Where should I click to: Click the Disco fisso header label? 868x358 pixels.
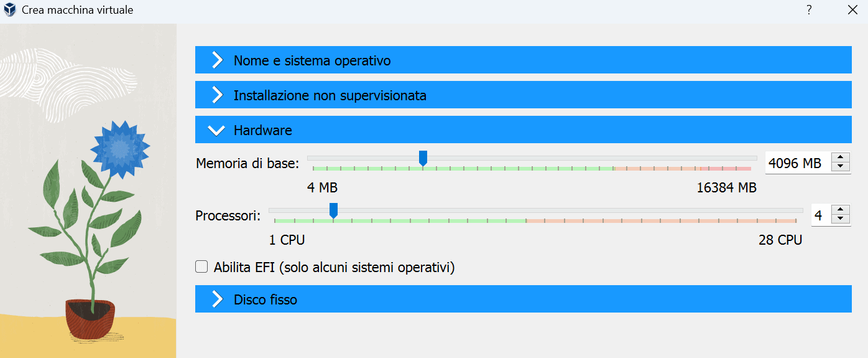265,299
